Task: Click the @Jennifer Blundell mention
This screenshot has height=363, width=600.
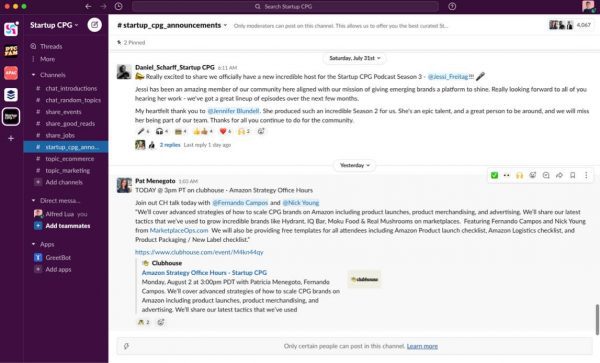Action: coord(233,111)
